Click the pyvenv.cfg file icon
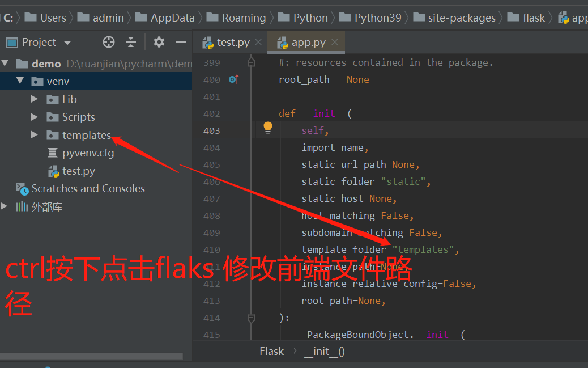Viewport: 588px width, 368px height. click(53, 153)
